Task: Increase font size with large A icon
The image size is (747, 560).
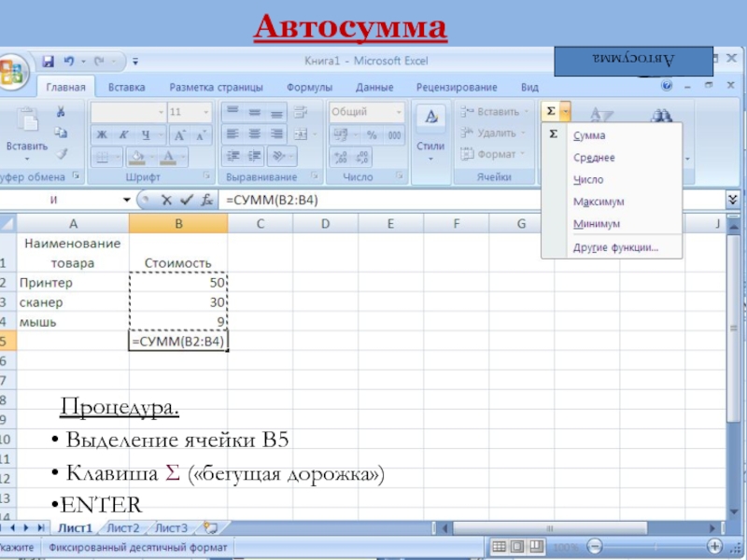Action: 179,135
